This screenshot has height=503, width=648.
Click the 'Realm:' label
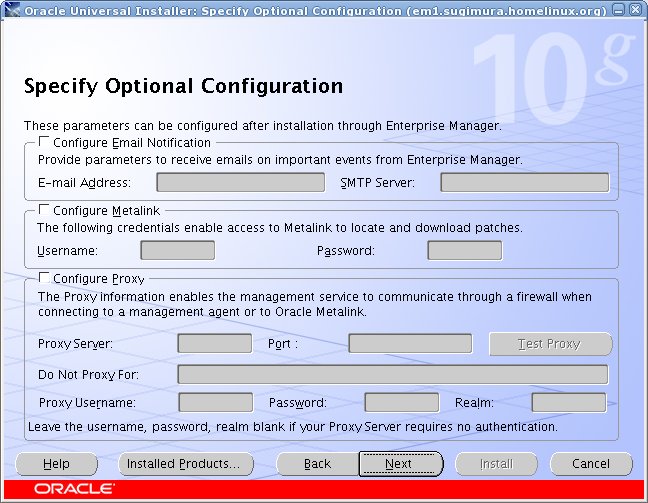[x=474, y=403]
